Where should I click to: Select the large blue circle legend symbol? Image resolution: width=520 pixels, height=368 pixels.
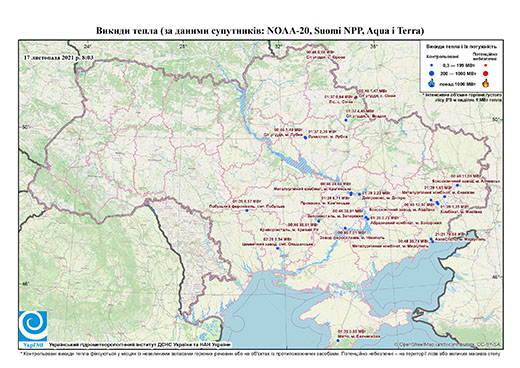432,73
